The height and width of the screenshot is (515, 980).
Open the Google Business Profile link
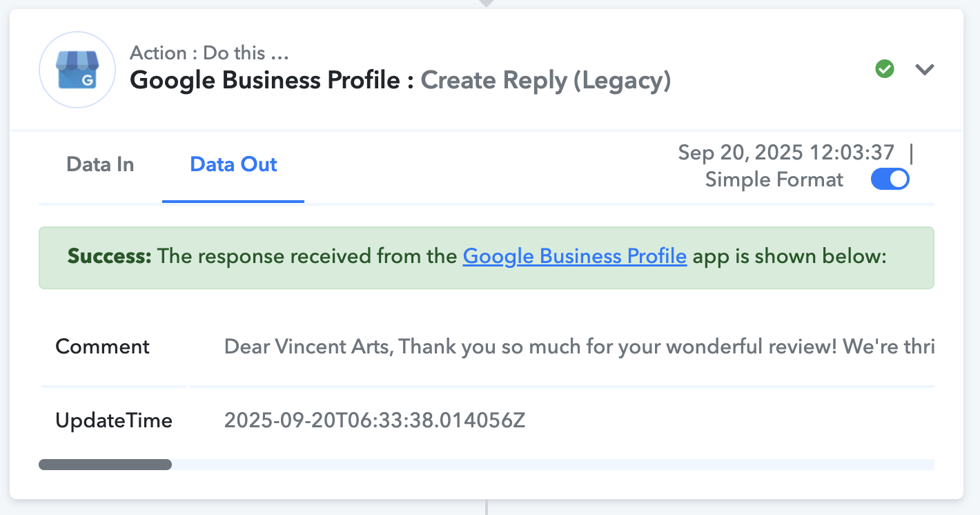pyautogui.click(x=575, y=256)
